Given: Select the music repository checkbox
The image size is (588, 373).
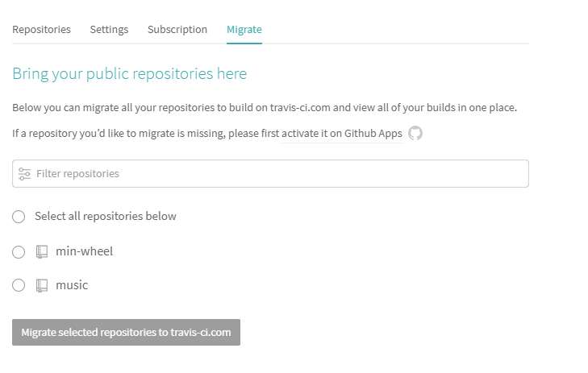Looking at the screenshot, I should tap(19, 285).
